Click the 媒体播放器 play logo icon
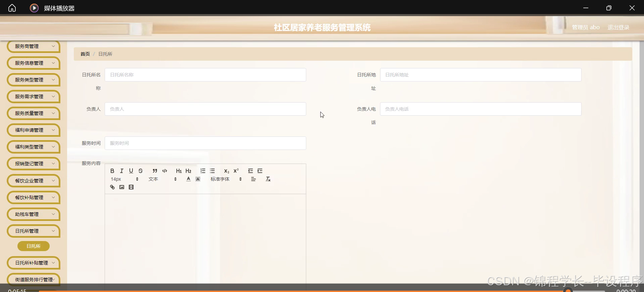644x292 pixels. click(34, 8)
